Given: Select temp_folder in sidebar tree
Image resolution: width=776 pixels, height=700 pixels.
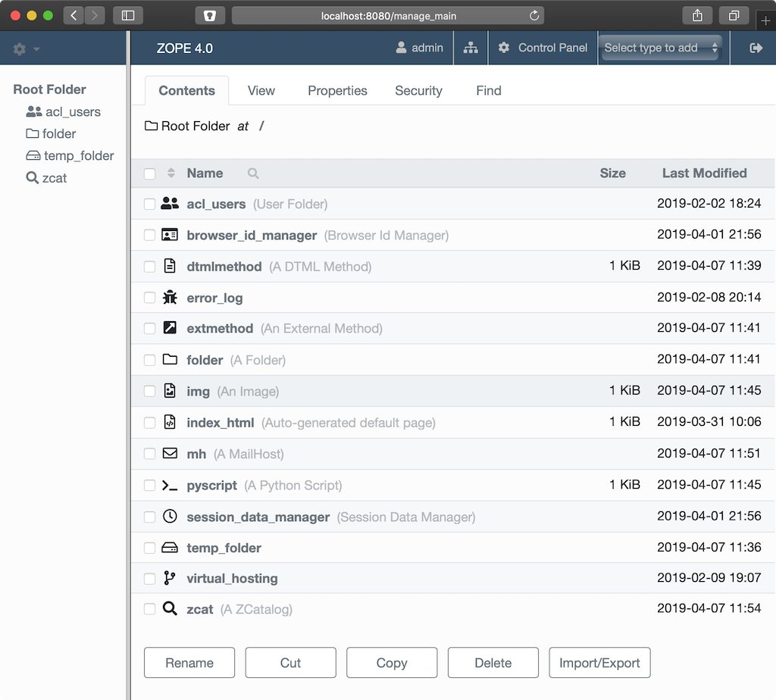Looking at the screenshot, I should pos(70,156).
